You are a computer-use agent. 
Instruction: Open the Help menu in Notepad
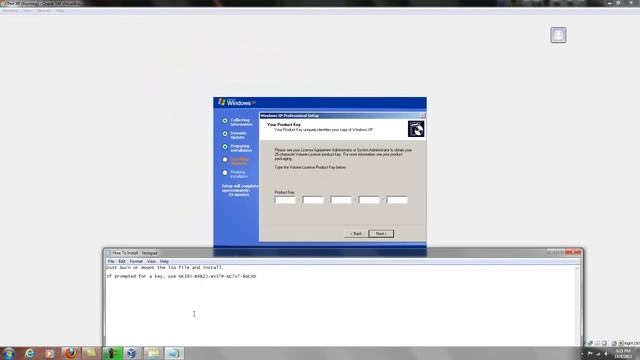click(x=164, y=261)
